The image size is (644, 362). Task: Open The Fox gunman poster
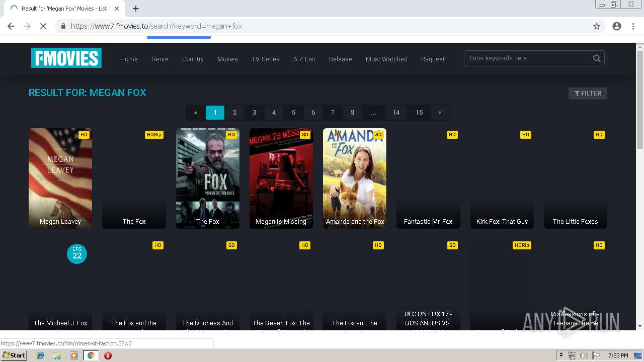click(207, 178)
